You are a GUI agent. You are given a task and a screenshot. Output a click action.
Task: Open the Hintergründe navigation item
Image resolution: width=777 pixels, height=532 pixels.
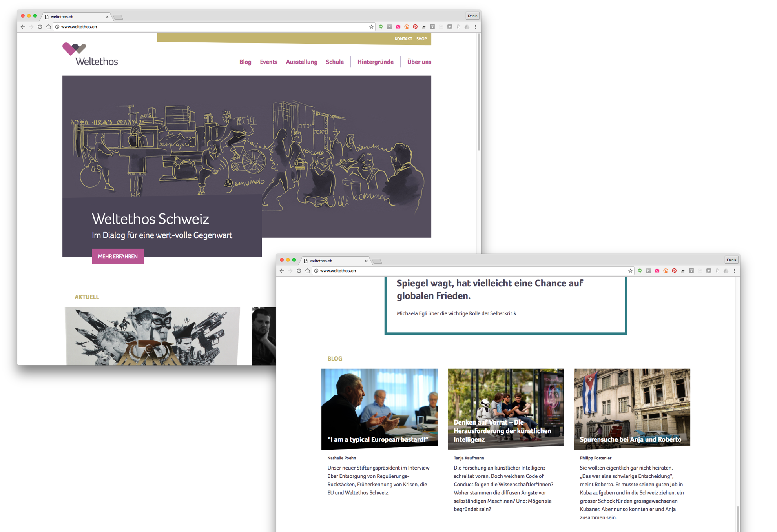tap(375, 62)
